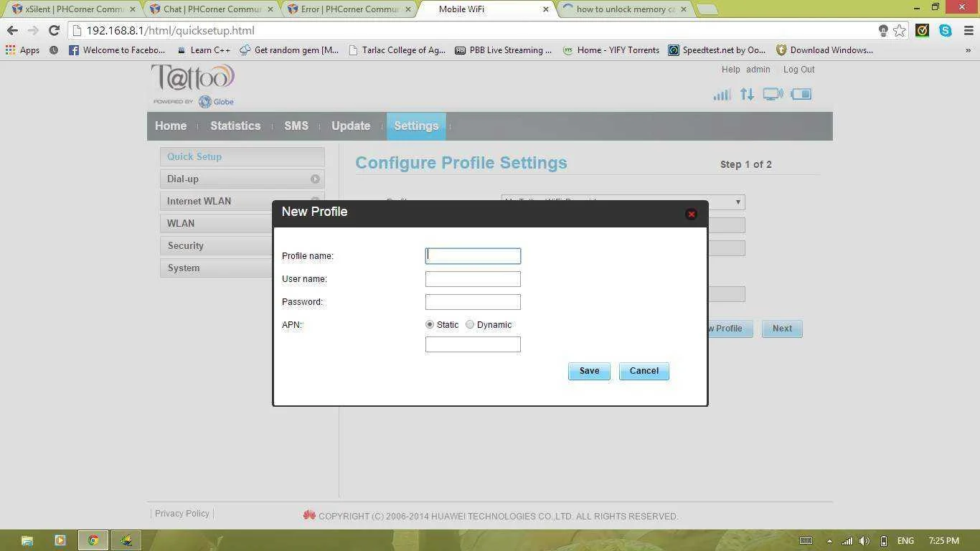Click the battery status icon in header
The height and width of the screenshot is (551, 980).
tap(801, 94)
